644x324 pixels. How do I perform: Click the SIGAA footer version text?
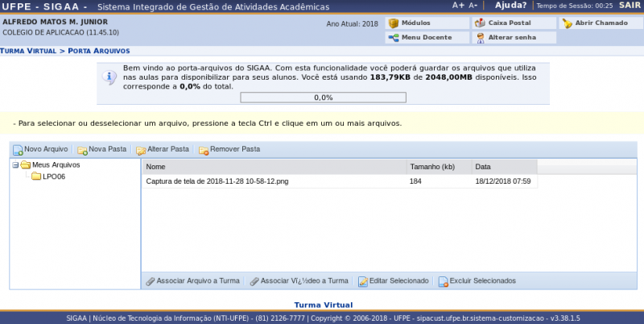(324, 318)
